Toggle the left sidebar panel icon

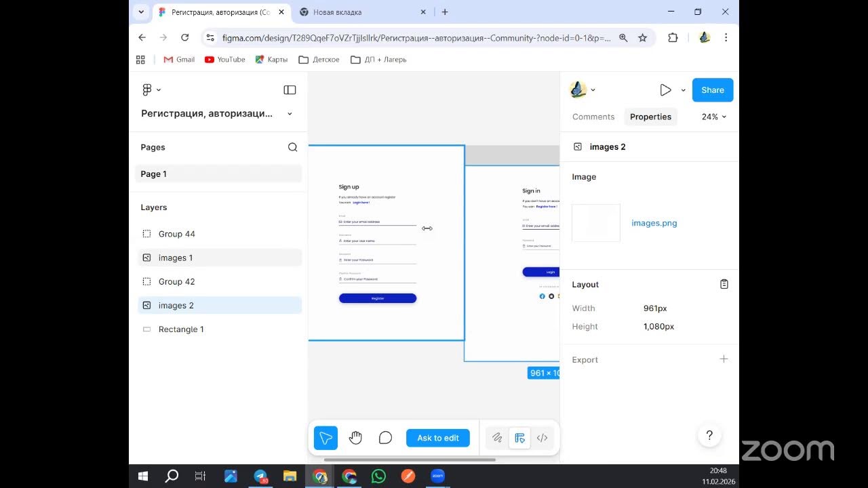[290, 90]
